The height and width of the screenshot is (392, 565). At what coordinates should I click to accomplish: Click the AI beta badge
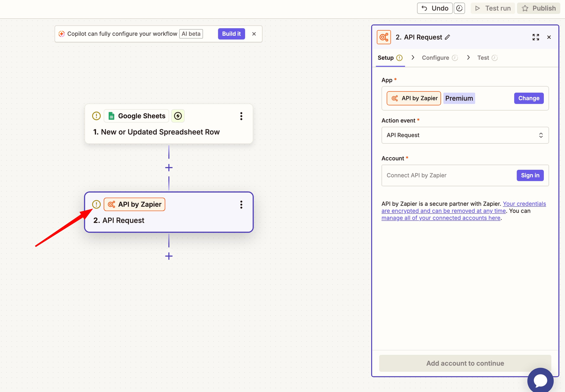click(x=191, y=34)
